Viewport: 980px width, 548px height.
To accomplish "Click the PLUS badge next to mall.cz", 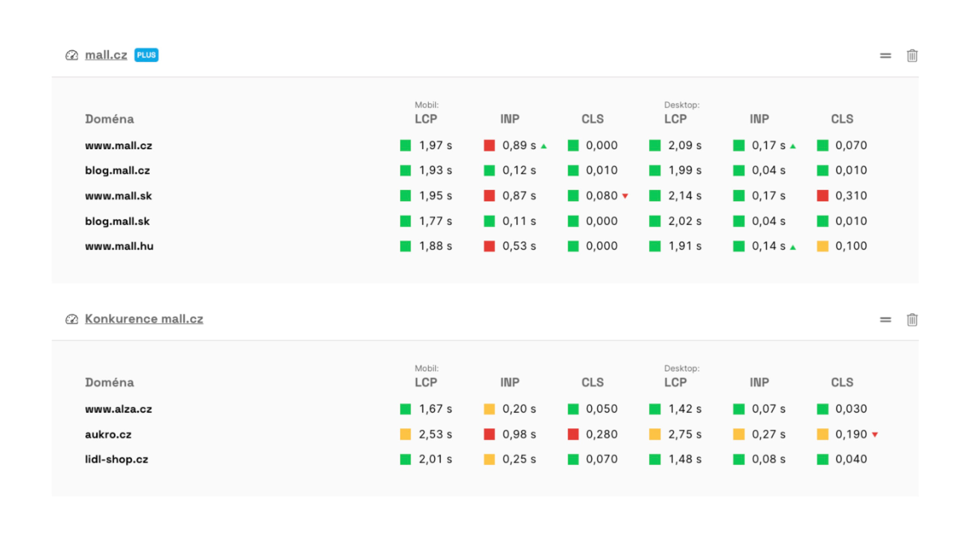I will pyautogui.click(x=146, y=55).
